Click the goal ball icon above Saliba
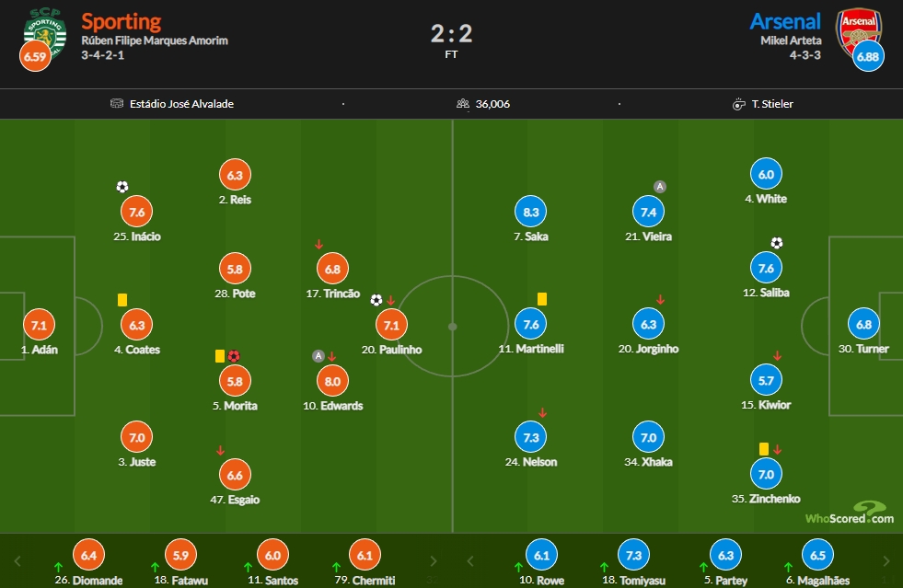 777,243
